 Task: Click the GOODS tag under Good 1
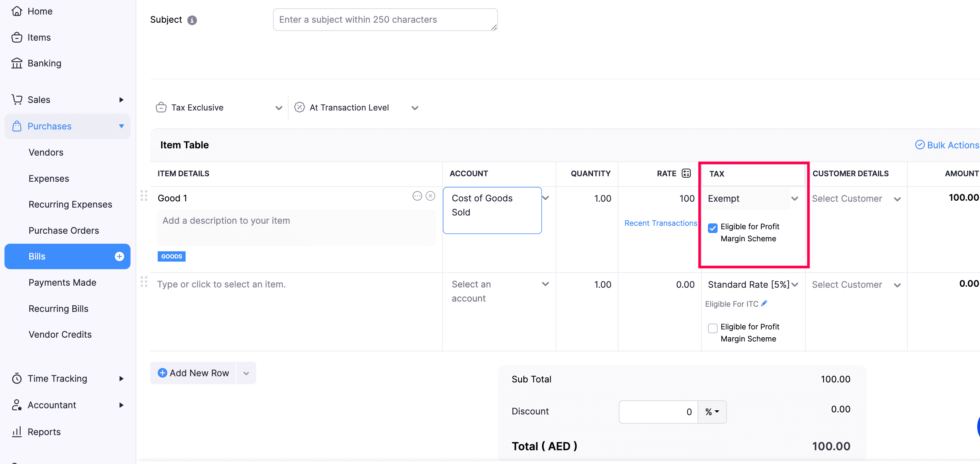(x=171, y=256)
